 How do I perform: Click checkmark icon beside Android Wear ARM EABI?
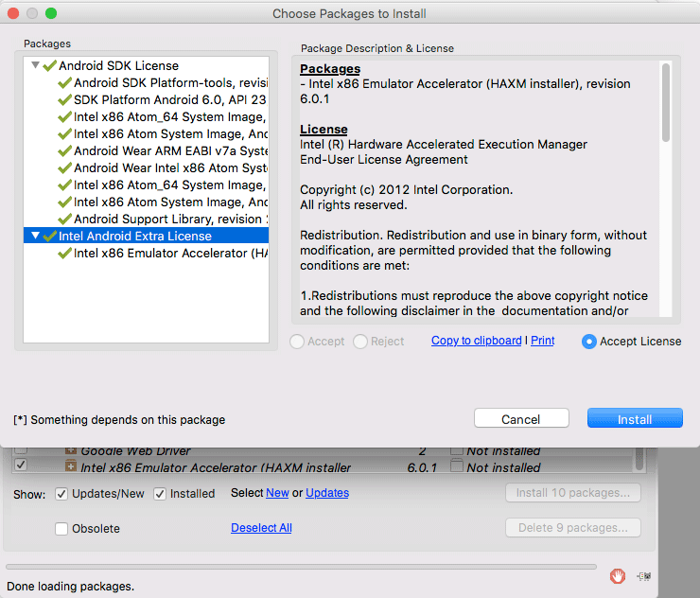[64, 151]
